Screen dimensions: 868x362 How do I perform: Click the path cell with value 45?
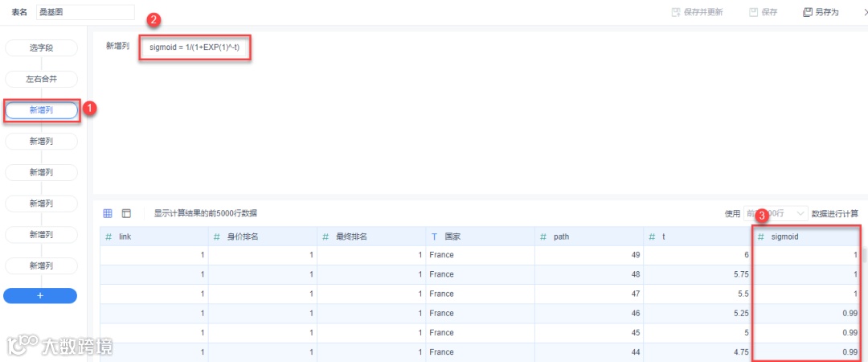point(589,332)
